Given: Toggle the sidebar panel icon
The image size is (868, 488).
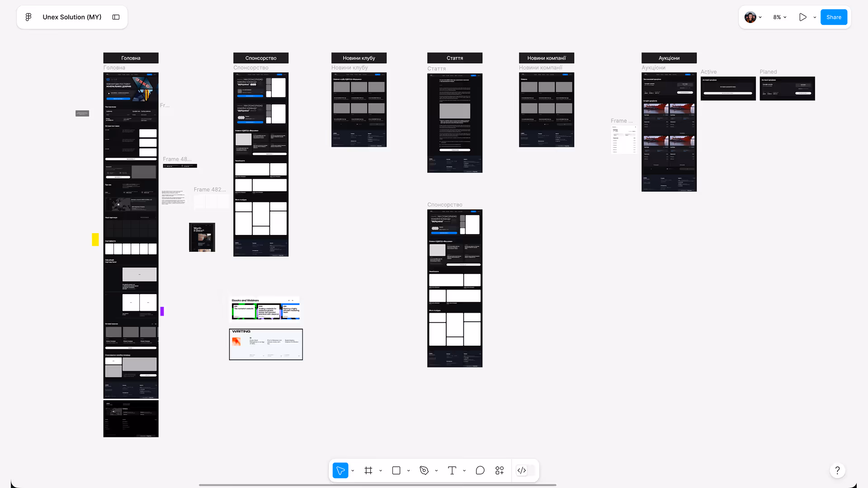Looking at the screenshot, I should point(116,17).
